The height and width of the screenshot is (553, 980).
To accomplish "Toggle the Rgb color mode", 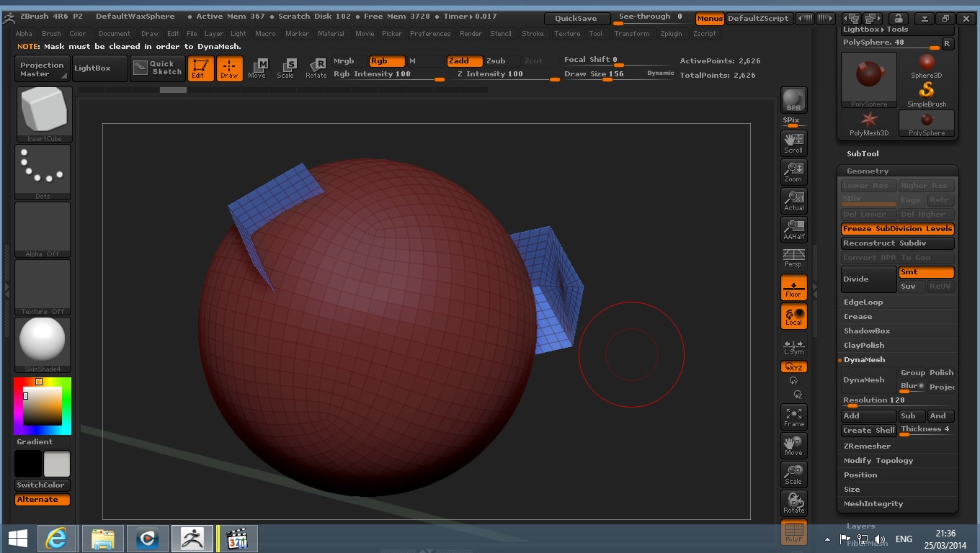I will tap(387, 61).
